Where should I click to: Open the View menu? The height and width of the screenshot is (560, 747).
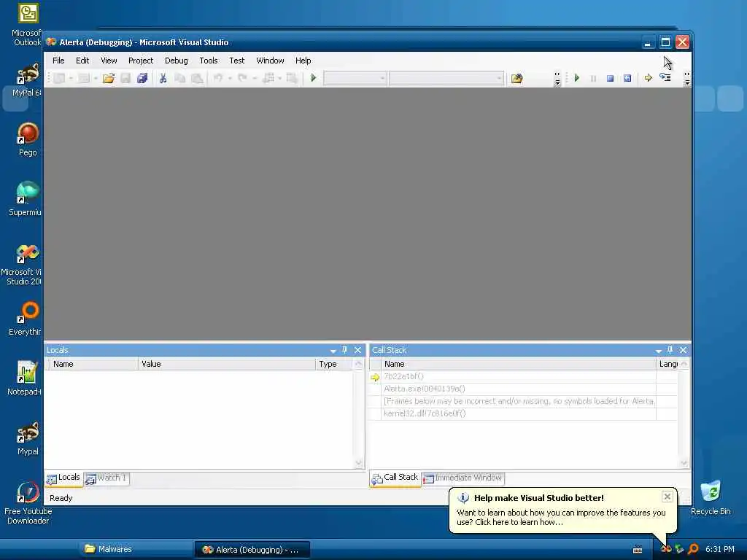point(109,61)
